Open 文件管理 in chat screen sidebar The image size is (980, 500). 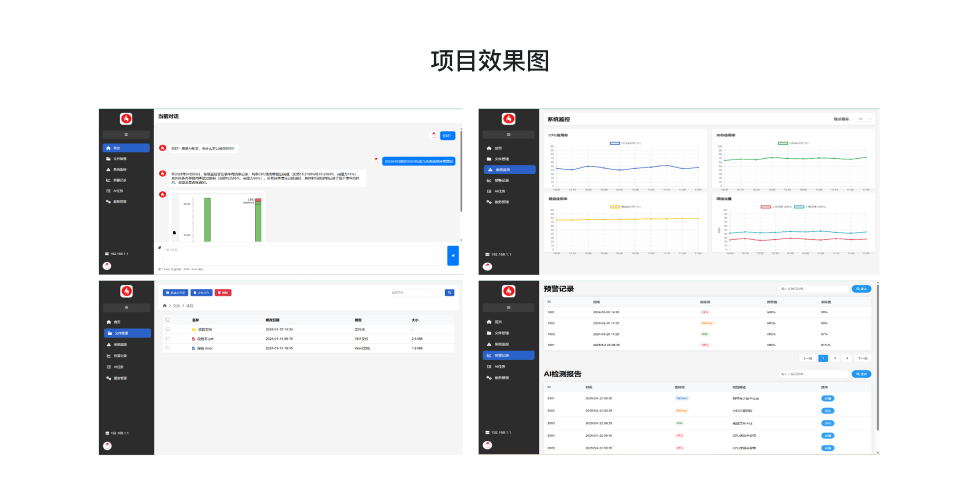coord(126,159)
